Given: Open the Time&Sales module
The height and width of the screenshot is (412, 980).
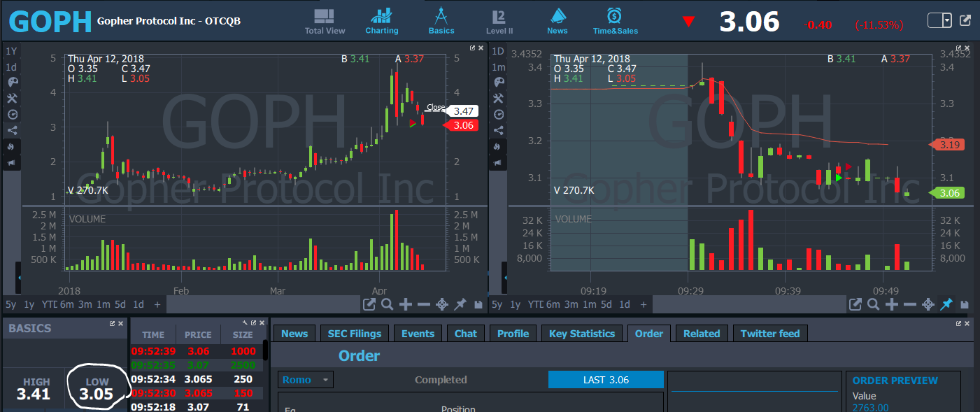Looking at the screenshot, I should click(616, 21).
